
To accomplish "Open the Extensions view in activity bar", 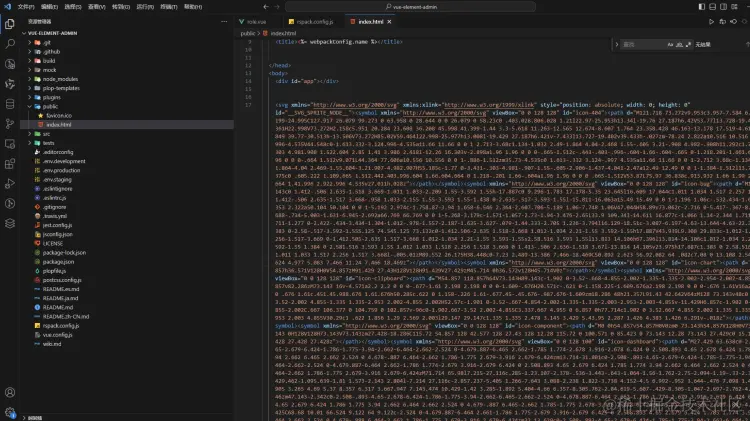I will pyautogui.click(x=10, y=164).
